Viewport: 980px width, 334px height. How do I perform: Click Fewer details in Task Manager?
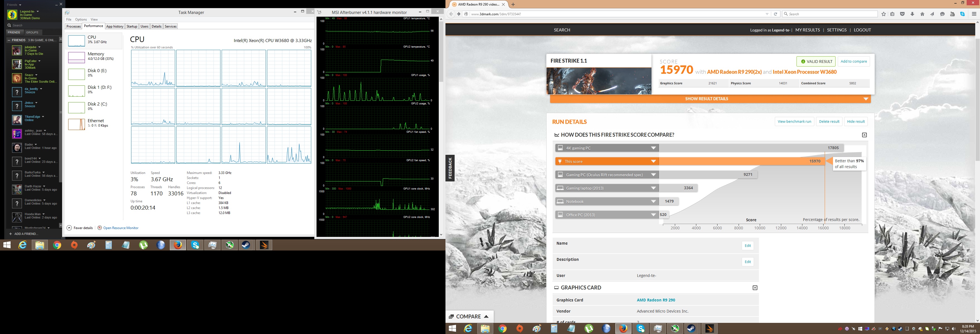click(80, 228)
